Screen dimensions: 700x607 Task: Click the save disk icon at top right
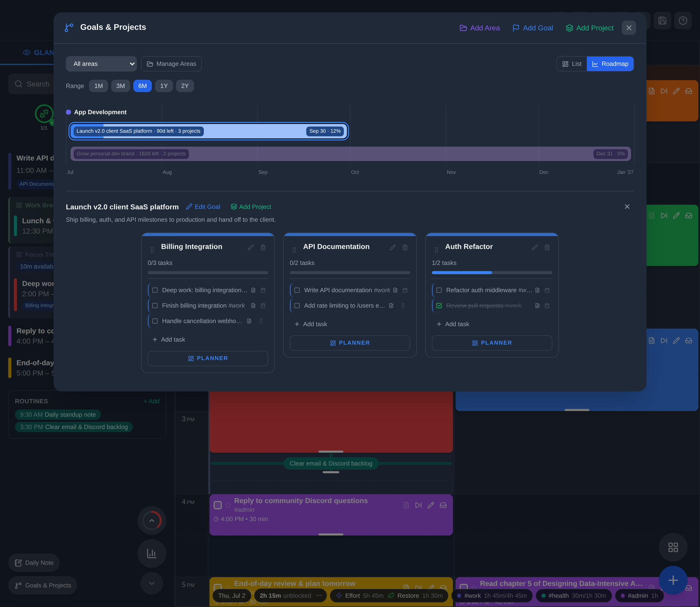662,21
